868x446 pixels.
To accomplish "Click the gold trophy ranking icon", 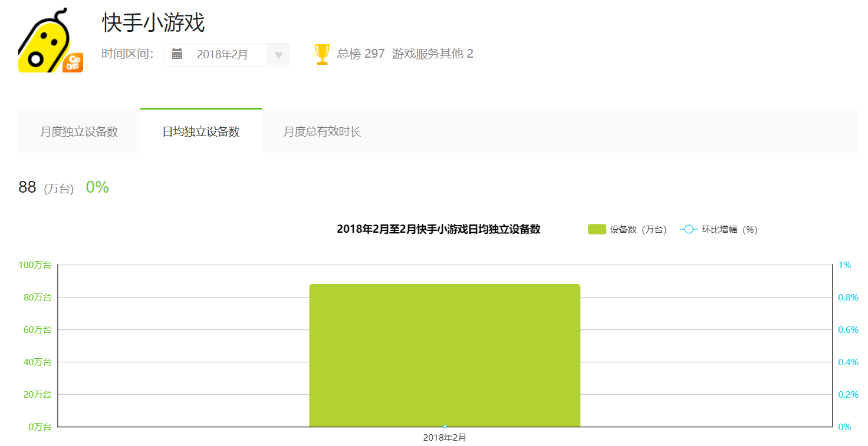I will coord(322,54).
